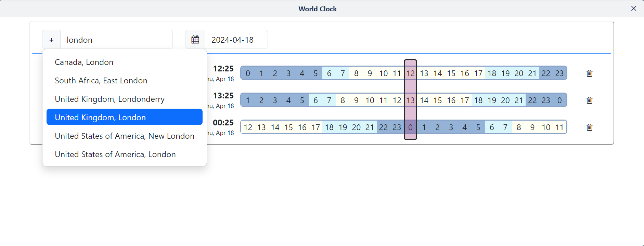Viewport: 644px width, 246px height.
Task: Choose United States of America, New London
Action: point(124,136)
